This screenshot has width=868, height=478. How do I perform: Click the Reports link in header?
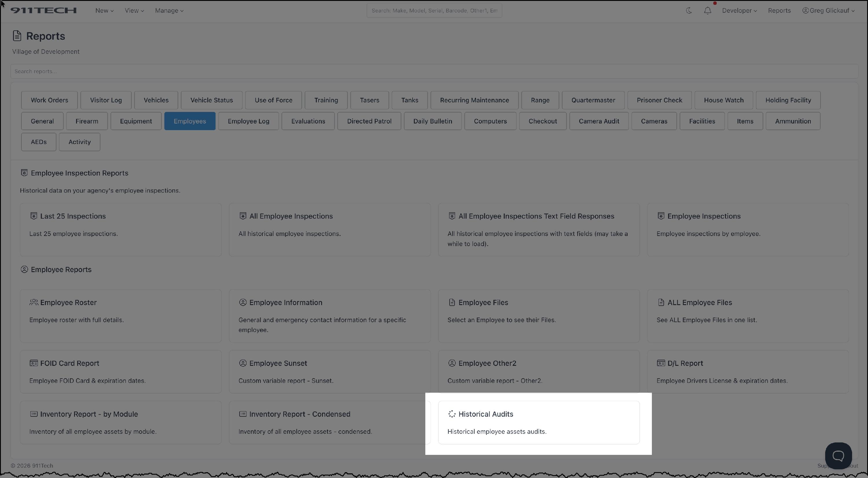click(779, 10)
